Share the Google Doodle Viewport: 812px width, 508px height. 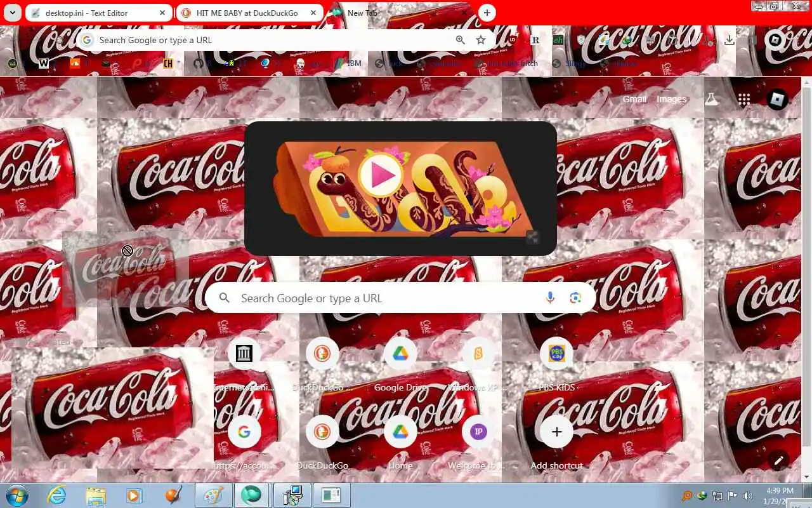click(533, 237)
